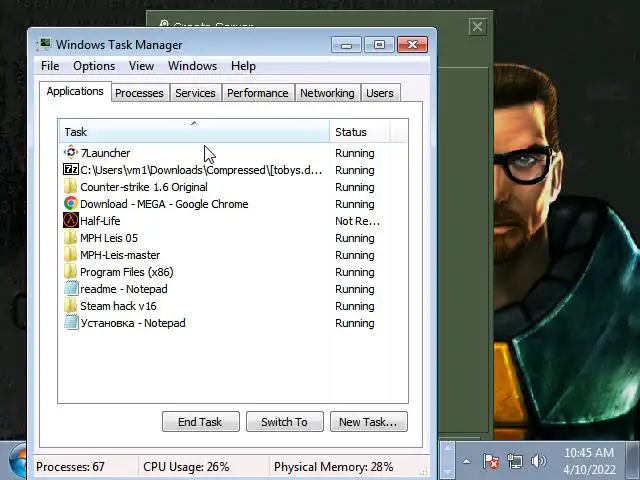Open the Help menu
The image size is (640, 480).
243,66
